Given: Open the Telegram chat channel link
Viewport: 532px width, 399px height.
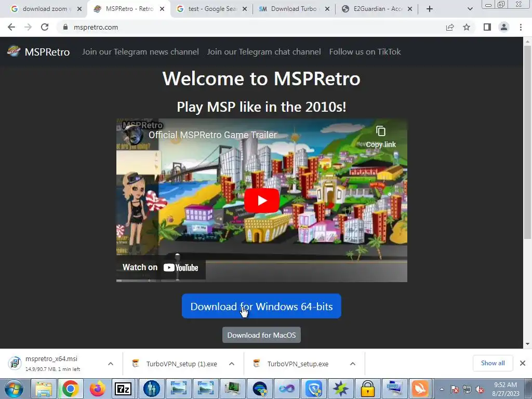Looking at the screenshot, I should [263, 51].
